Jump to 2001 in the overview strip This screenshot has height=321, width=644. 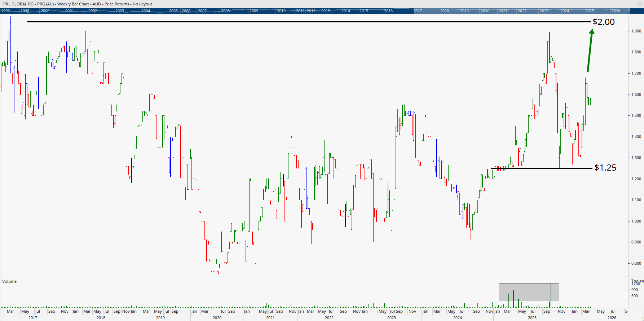tap(70, 11)
